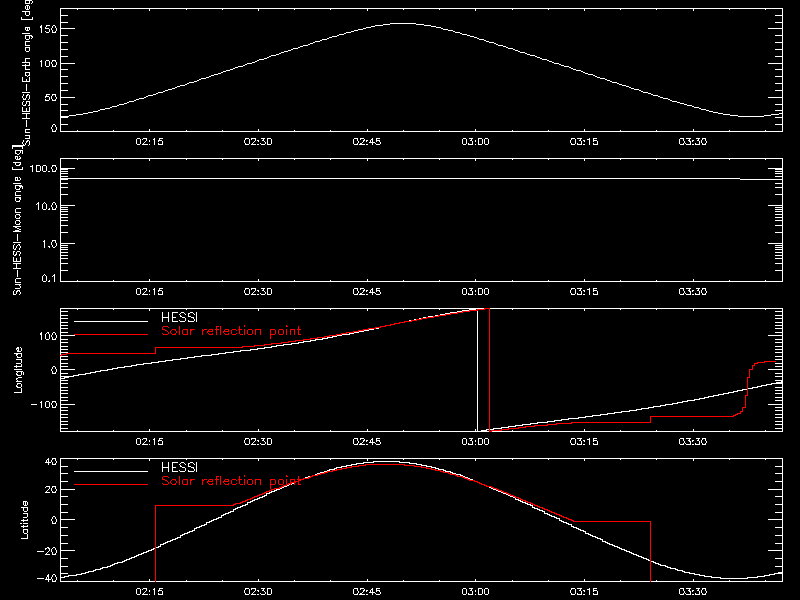The image size is (800, 600).
Task: Click -100 tick on Longitude axis
Action: 45,404
